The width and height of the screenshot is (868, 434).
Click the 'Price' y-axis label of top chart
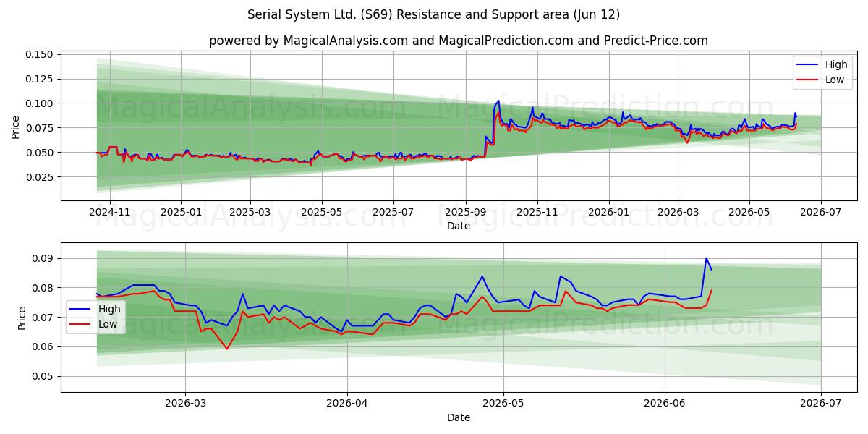[x=16, y=125]
